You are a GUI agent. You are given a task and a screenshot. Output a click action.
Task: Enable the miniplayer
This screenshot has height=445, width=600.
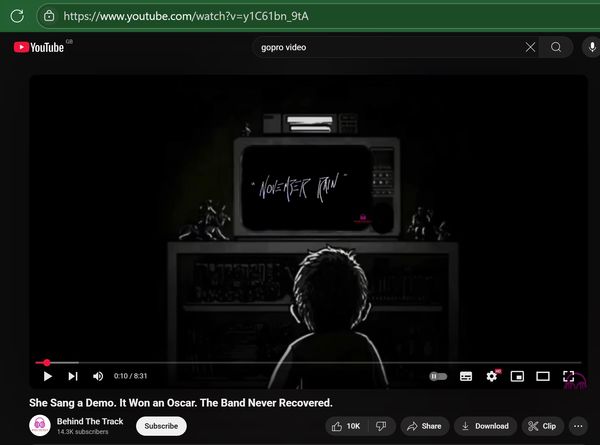(517, 376)
